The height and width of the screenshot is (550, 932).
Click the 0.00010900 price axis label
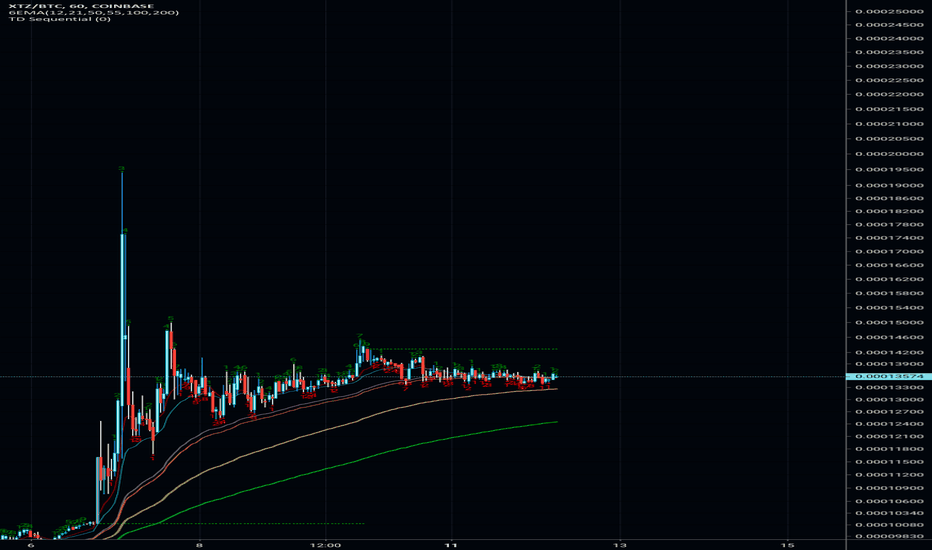(889, 488)
